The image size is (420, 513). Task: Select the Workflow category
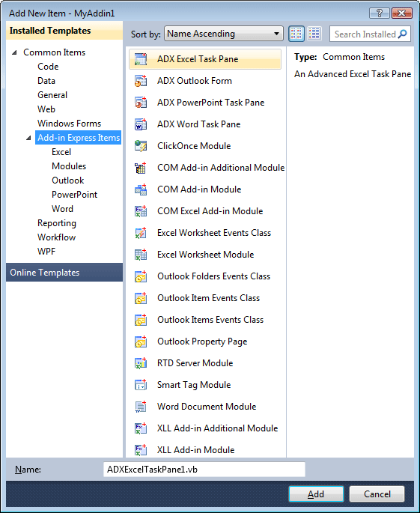pos(57,237)
